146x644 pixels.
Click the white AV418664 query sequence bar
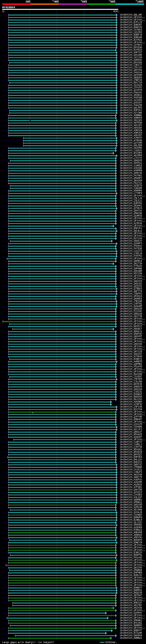click(x=60, y=10)
